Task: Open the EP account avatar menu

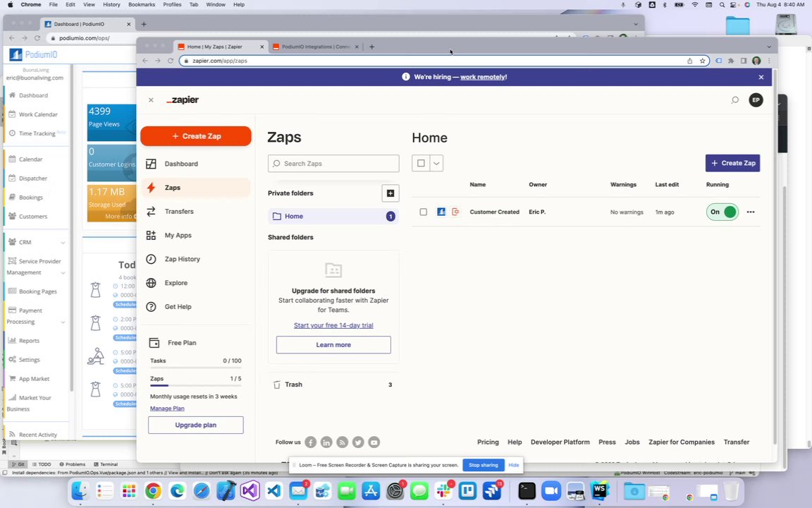Action: point(756,100)
